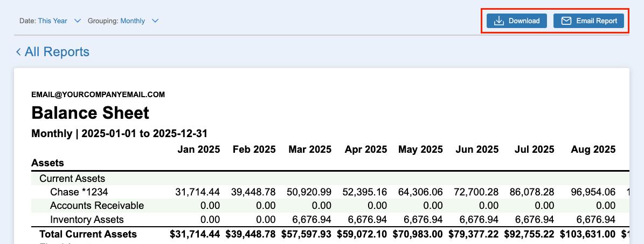Select the Inventory Assets row label
644x244 pixels.
point(87,220)
